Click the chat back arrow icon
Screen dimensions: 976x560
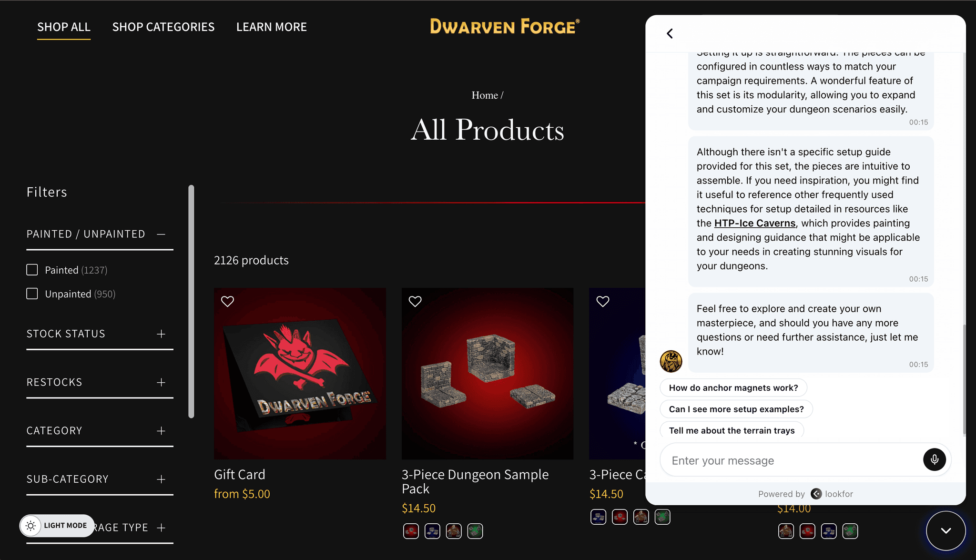pos(670,33)
